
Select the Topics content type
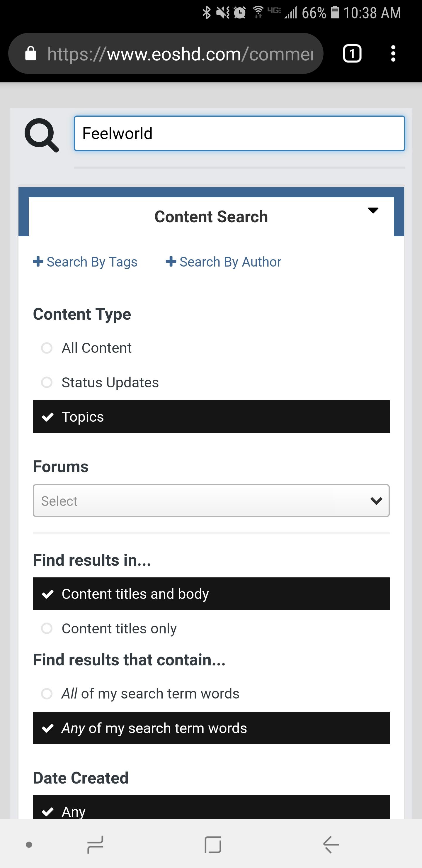click(x=211, y=417)
